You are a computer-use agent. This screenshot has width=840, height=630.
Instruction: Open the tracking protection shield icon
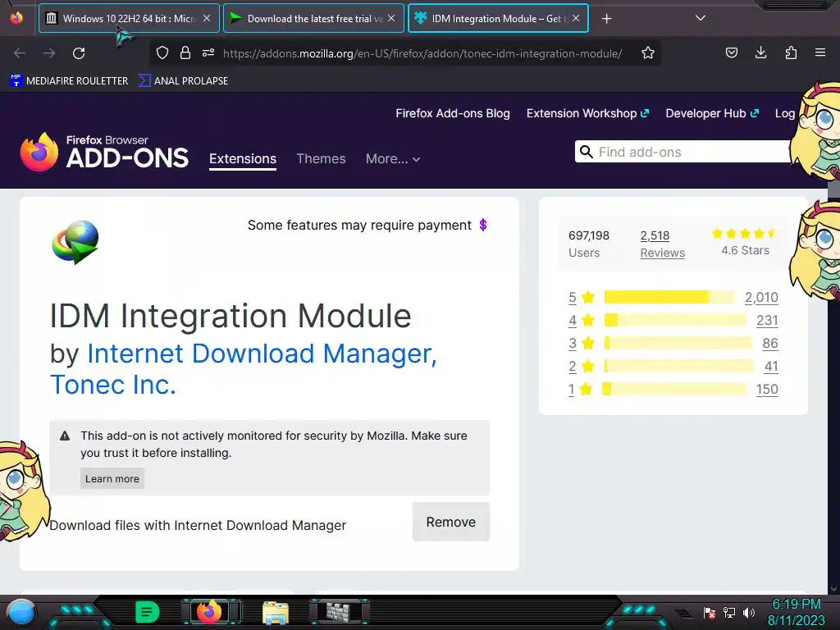[x=162, y=52]
